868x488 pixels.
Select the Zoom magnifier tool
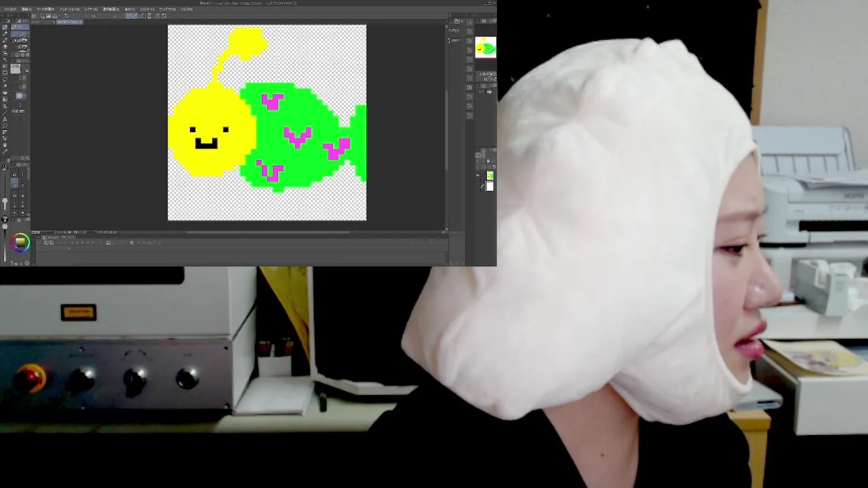pos(5,106)
